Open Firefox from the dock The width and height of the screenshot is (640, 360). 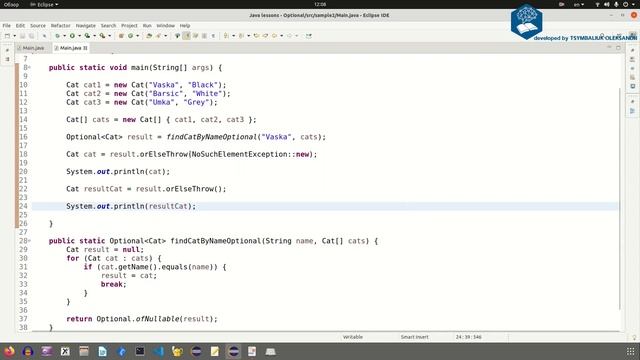[x=9, y=351]
